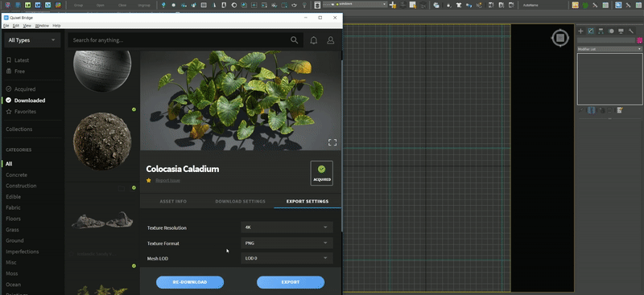This screenshot has height=295, width=644.
Task: Select the Floors category
Action: click(x=13, y=219)
